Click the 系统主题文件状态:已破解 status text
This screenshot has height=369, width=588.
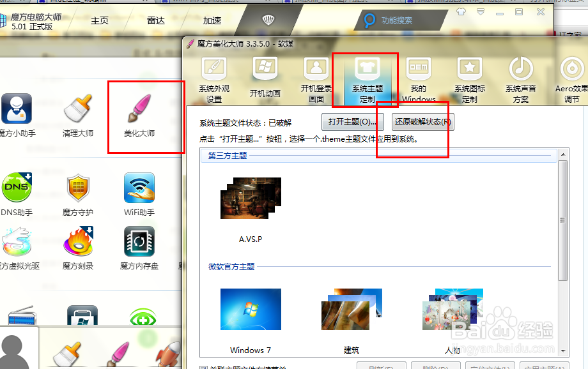coord(245,123)
